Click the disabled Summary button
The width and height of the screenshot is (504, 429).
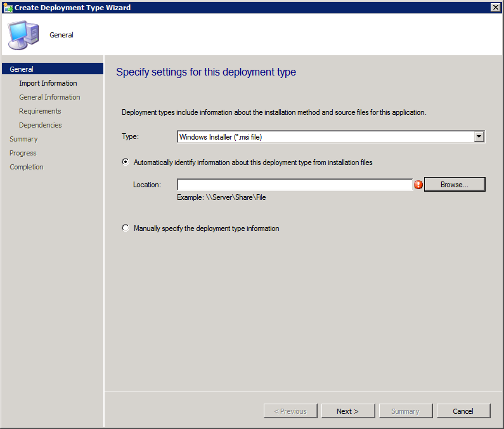(x=405, y=411)
